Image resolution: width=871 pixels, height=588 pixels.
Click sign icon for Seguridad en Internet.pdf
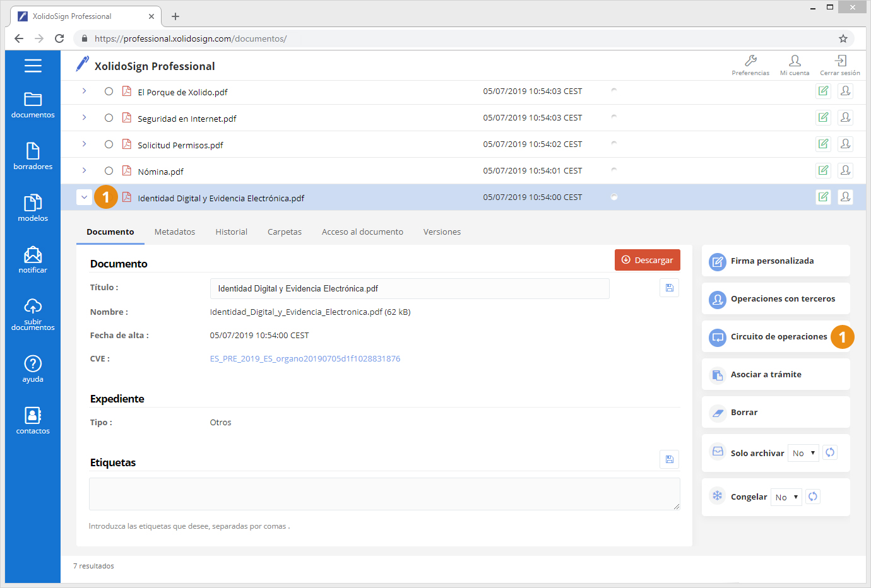pos(823,117)
